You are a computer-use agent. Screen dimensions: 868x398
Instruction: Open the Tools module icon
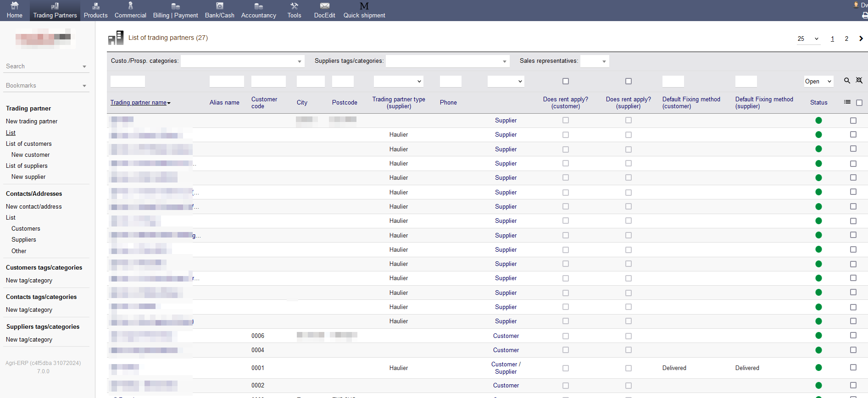click(294, 6)
